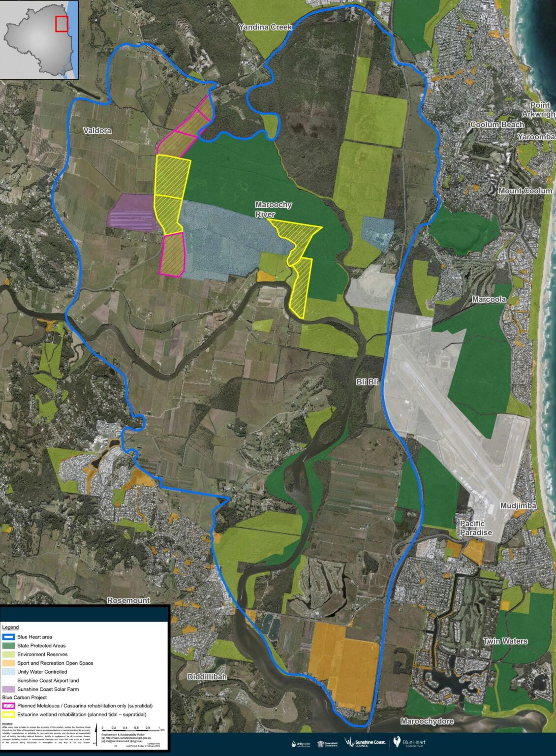This screenshot has height=756, width=556.
Task: Select the Sunshine Coast Airport land legend entry
Action: coord(8,681)
